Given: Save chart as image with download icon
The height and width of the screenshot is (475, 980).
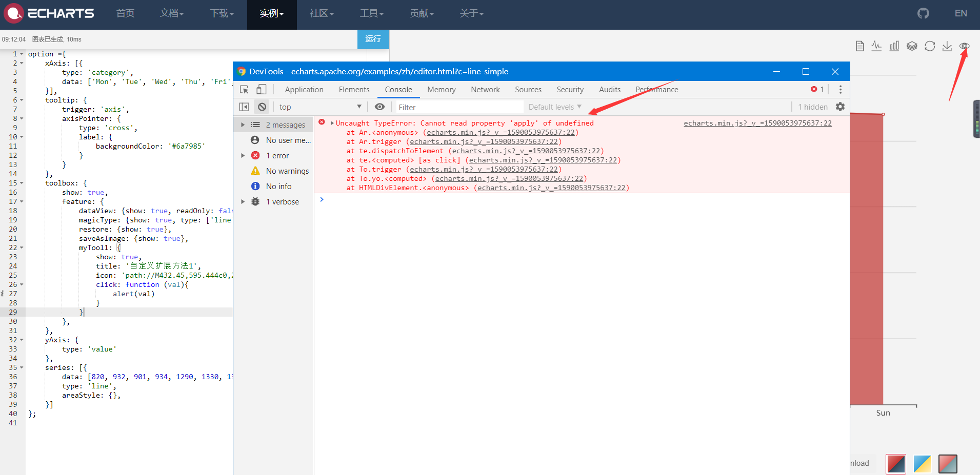Looking at the screenshot, I should (x=947, y=46).
